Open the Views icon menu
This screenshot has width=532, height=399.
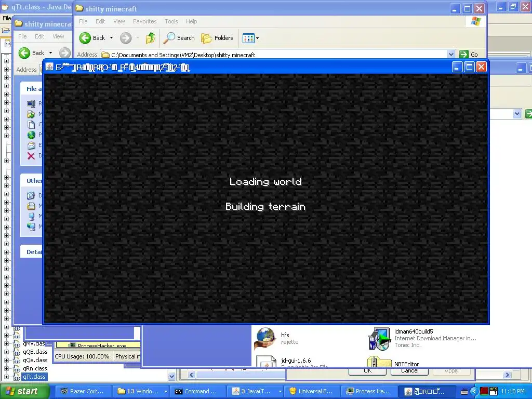pos(248,38)
